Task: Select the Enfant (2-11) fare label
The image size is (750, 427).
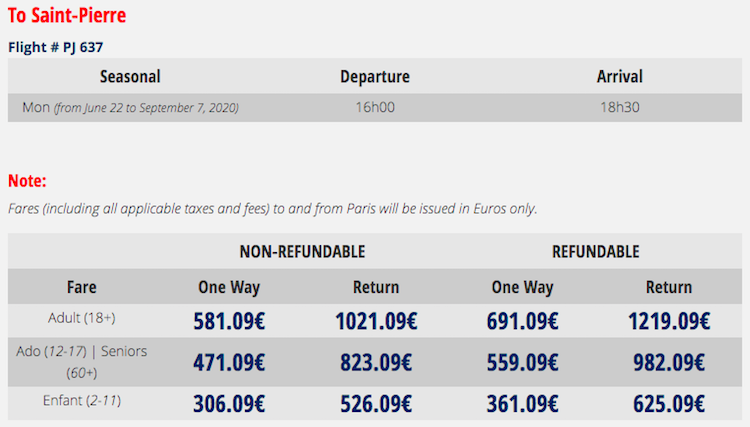Action: pos(82,400)
